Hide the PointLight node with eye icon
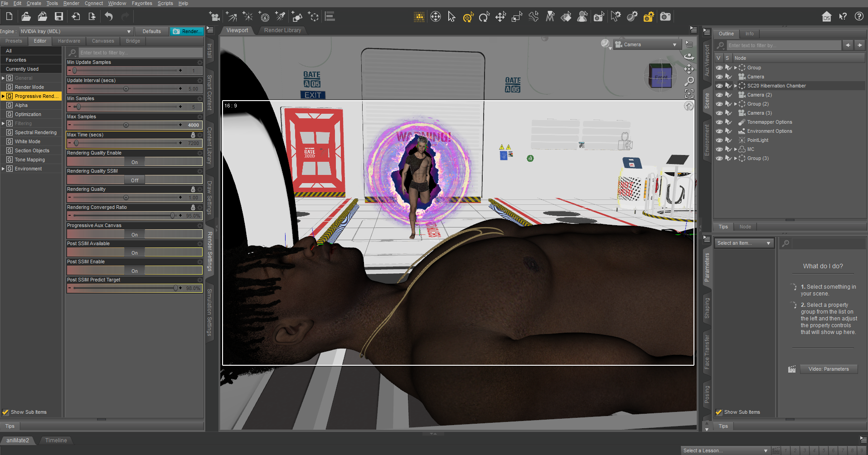The image size is (868, 455). 719,140
